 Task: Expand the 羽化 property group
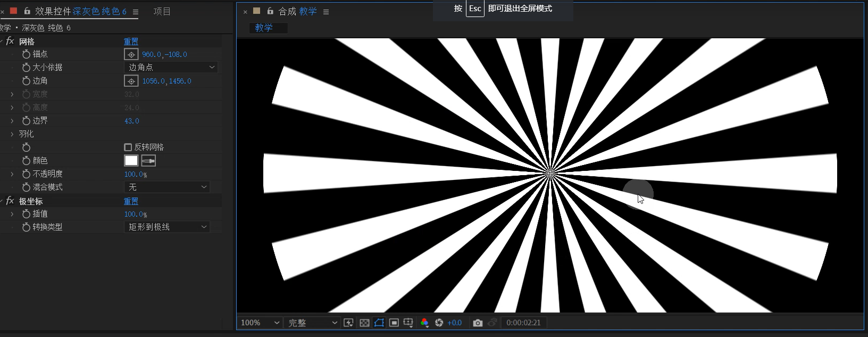click(12, 134)
